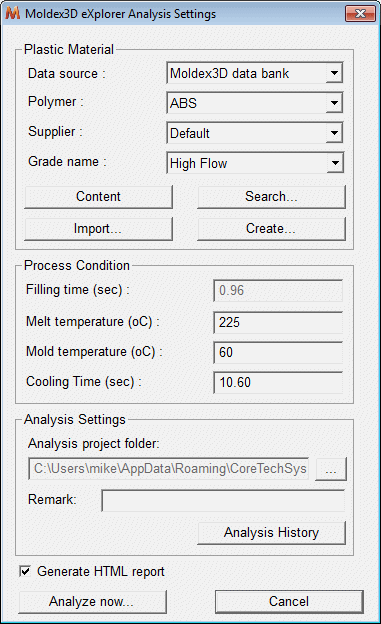Click the Moldex3D logo icon in title bar
The image size is (381, 624).
click(13, 14)
